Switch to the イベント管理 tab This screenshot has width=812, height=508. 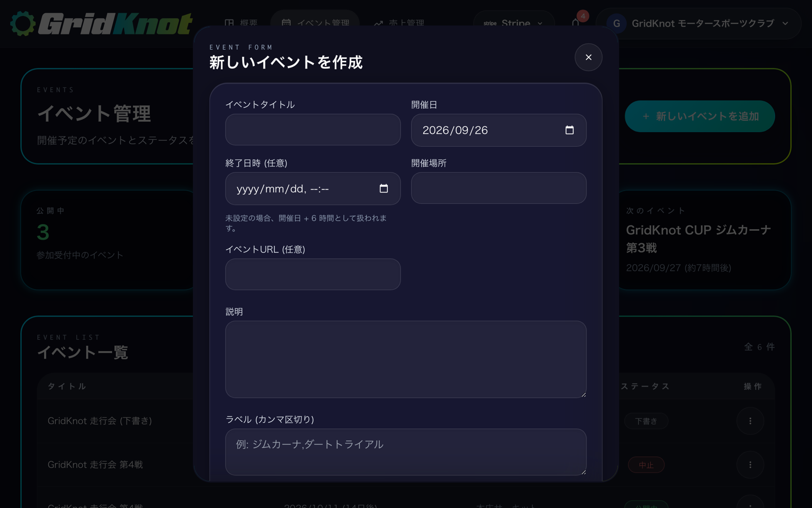click(315, 23)
